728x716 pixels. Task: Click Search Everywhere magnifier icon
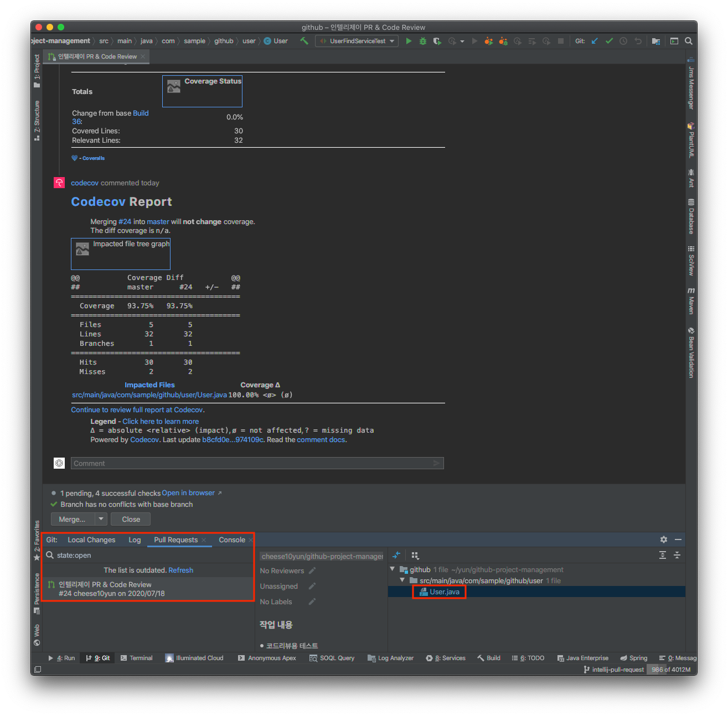click(x=689, y=41)
